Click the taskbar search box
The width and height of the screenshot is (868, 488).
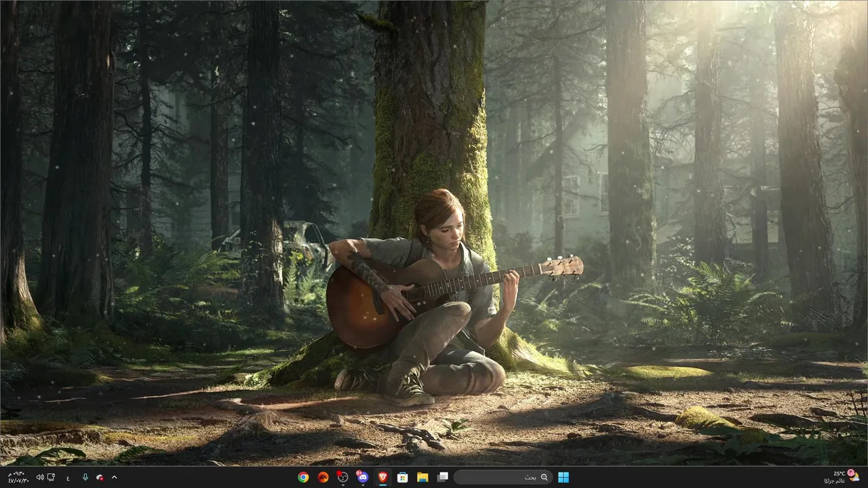click(x=502, y=477)
